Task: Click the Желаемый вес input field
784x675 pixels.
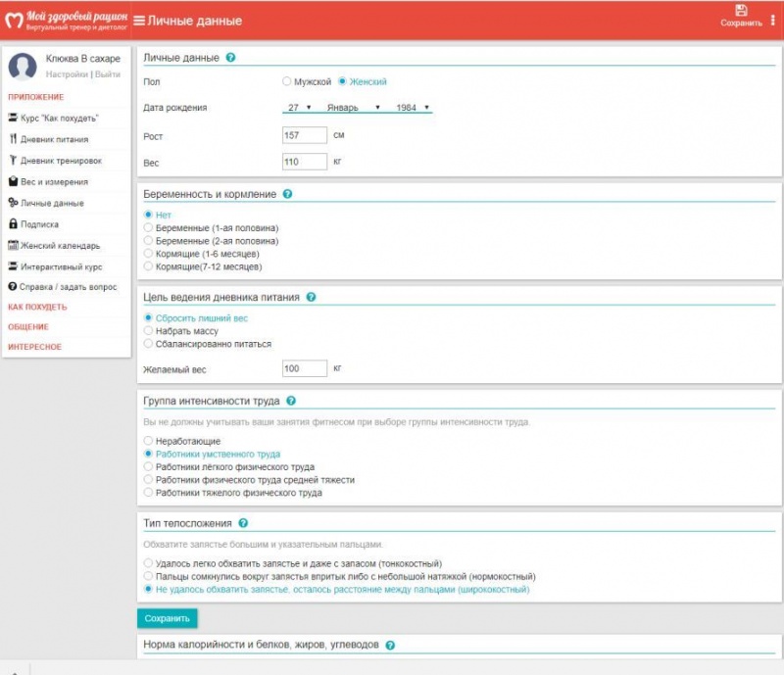Action: [x=304, y=369]
